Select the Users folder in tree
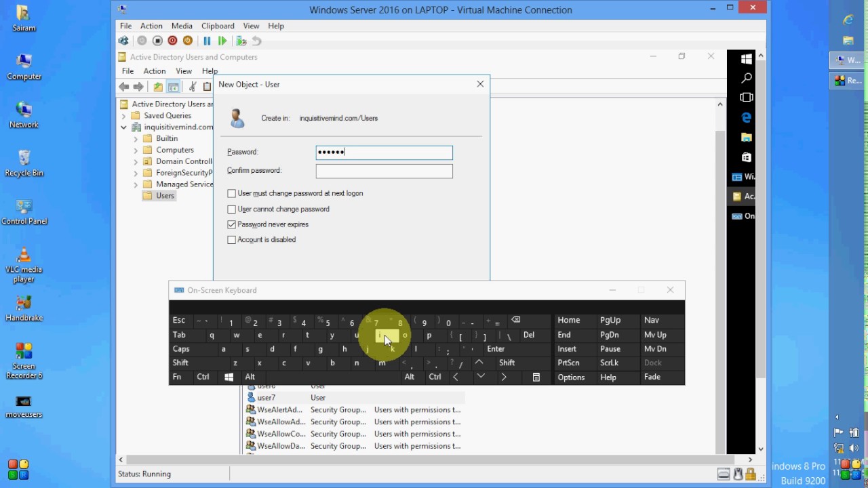 click(165, 196)
